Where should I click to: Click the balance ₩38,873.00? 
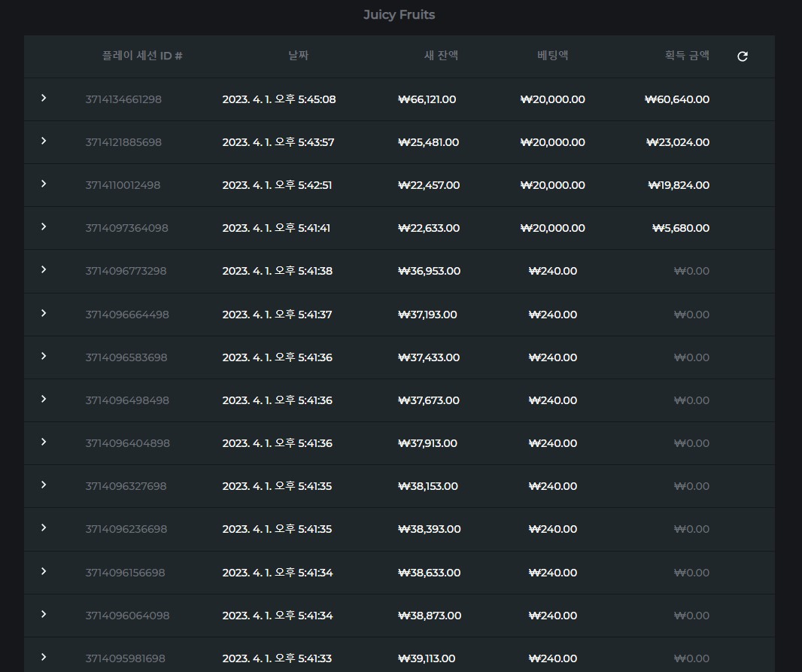click(x=430, y=616)
